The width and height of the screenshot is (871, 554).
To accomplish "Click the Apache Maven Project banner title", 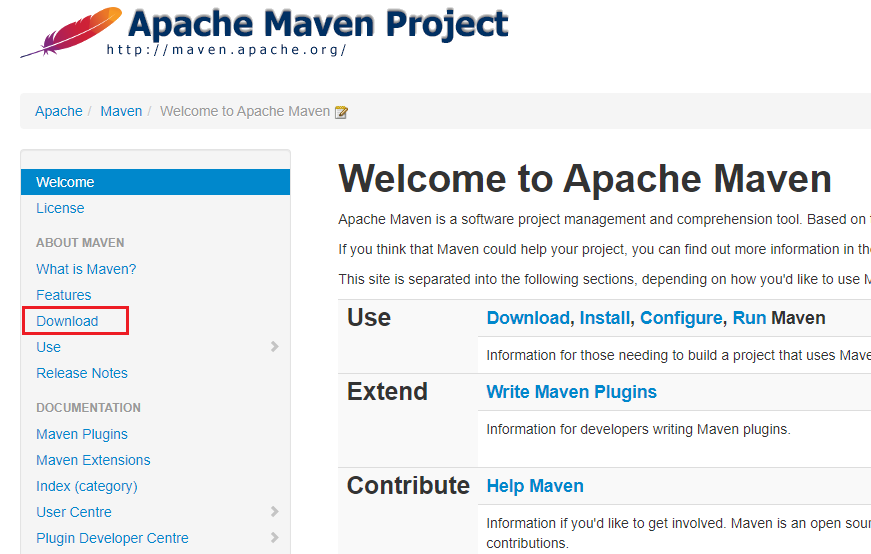I will tap(318, 23).
